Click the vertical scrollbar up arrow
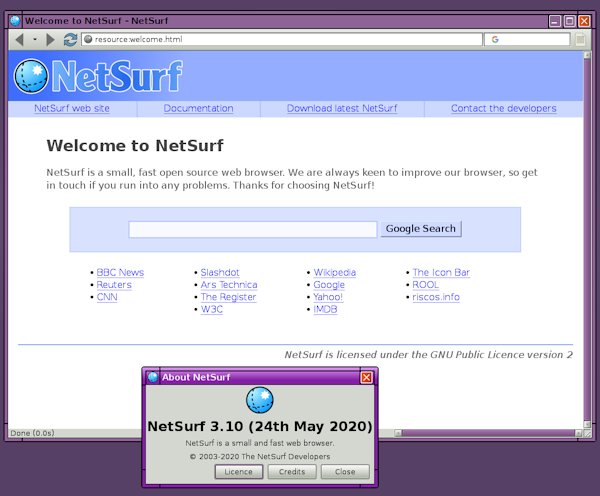Image resolution: width=600 pixels, height=496 pixels. click(x=587, y=55)
